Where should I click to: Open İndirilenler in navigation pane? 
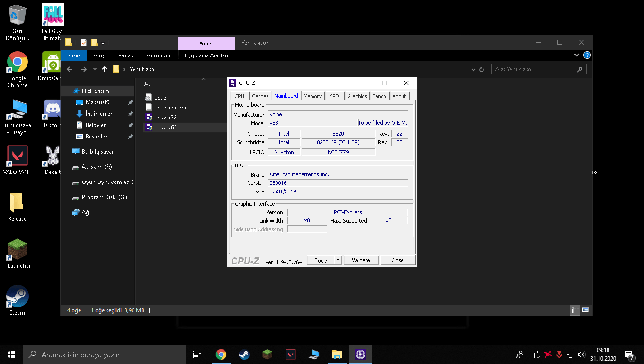99,114
